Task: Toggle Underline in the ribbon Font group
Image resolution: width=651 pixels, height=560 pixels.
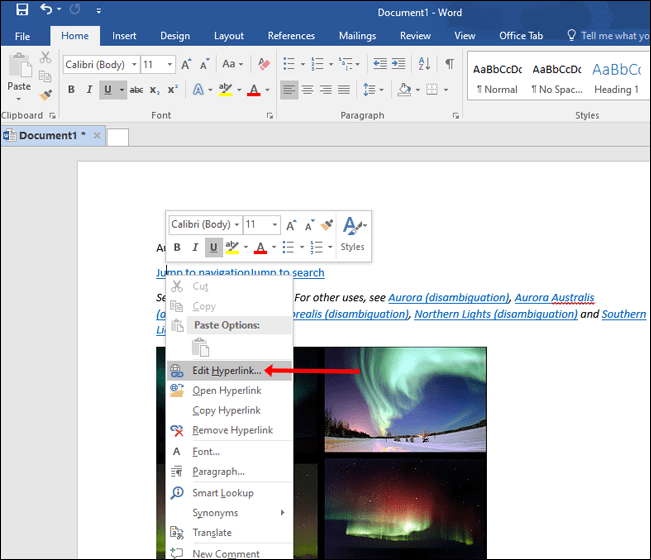Action: pyautogui.click(x=107, y=90)
